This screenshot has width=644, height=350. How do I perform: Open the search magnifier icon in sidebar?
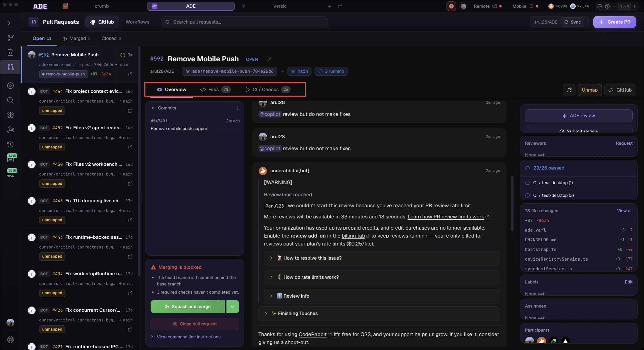click(10, 101)
